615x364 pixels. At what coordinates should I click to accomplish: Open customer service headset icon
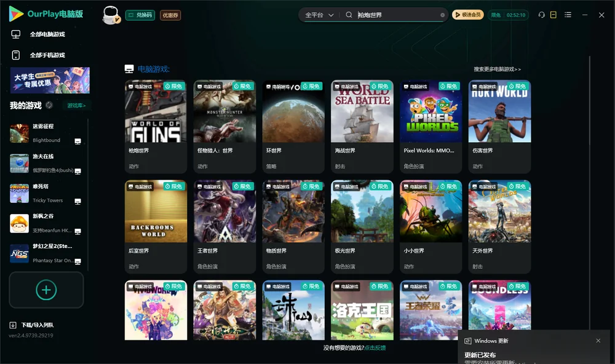tap(542, 15)
